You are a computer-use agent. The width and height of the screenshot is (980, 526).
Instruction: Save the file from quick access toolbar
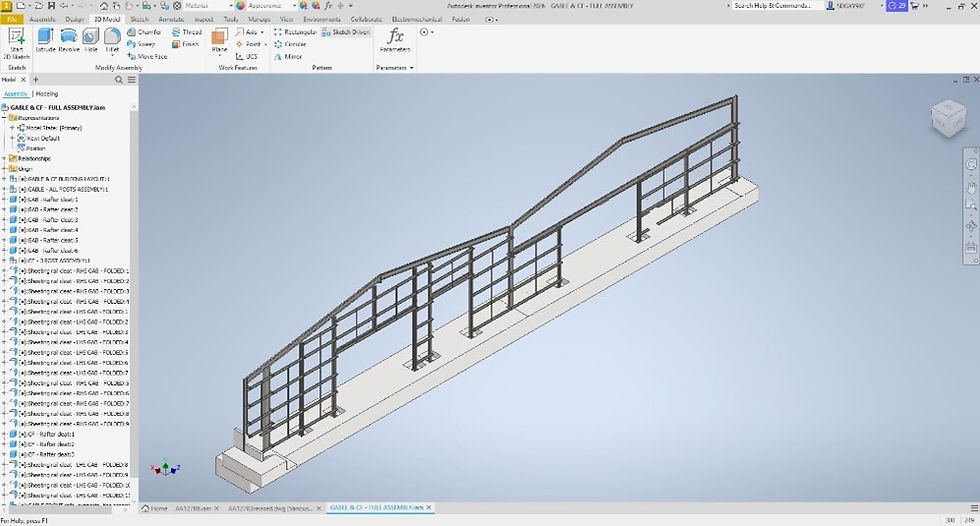[53, 6]
